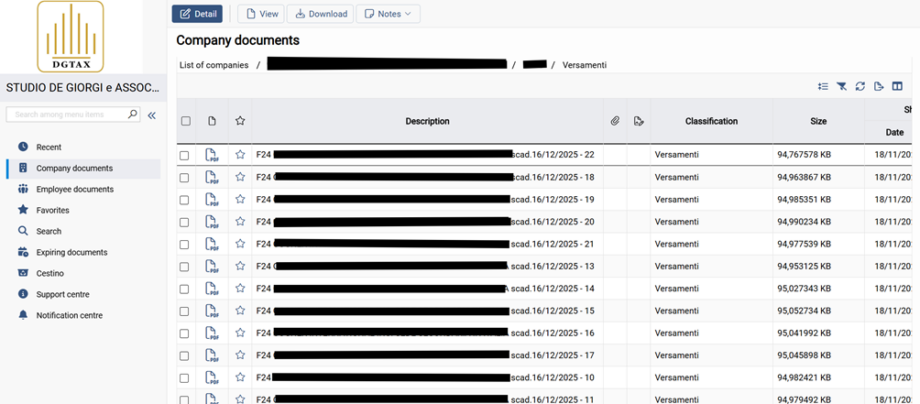
Task: Open Employee documents in sidebar
Action: pos(74,189)
